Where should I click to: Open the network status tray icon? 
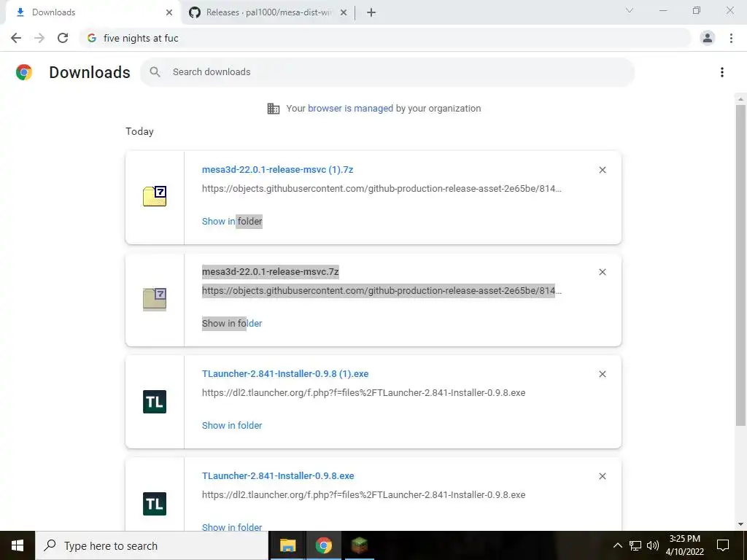click(635, 545)
